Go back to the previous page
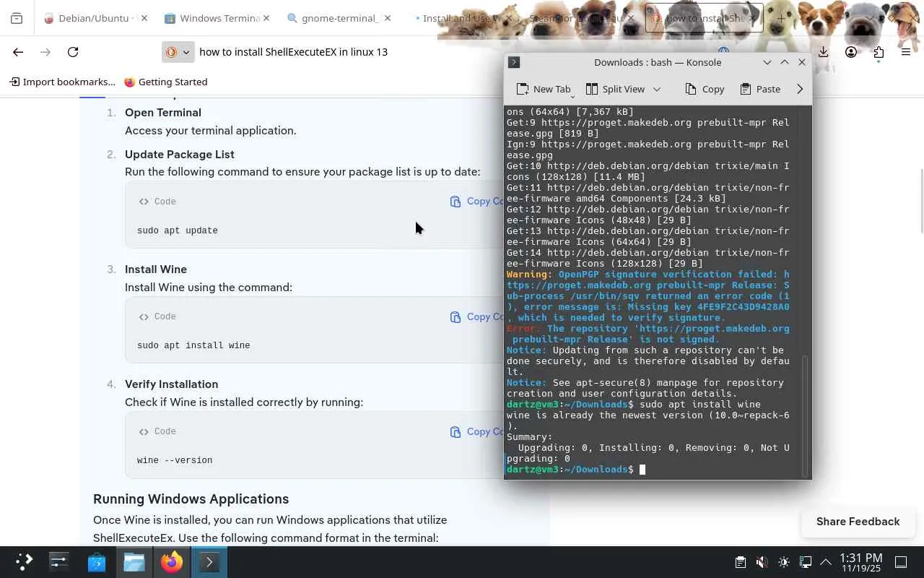924x578 pixels. pyautogui.click(x=18, y=52)
